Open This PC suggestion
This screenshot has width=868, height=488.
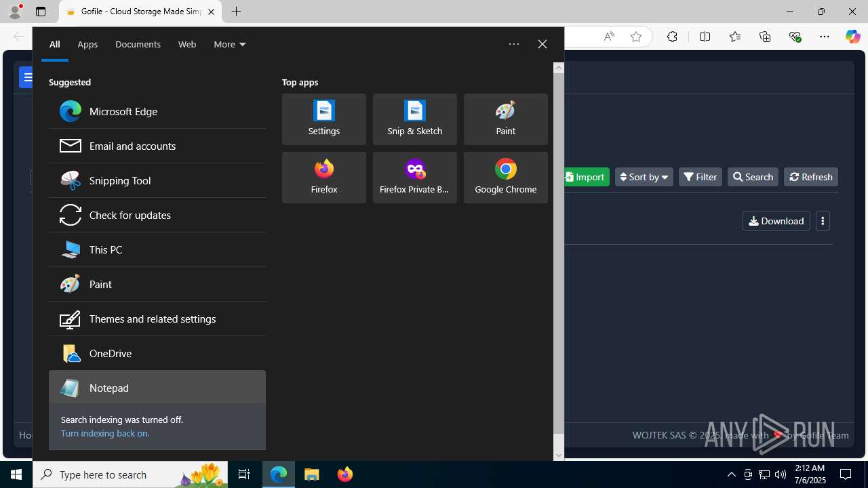pos(157,249)
